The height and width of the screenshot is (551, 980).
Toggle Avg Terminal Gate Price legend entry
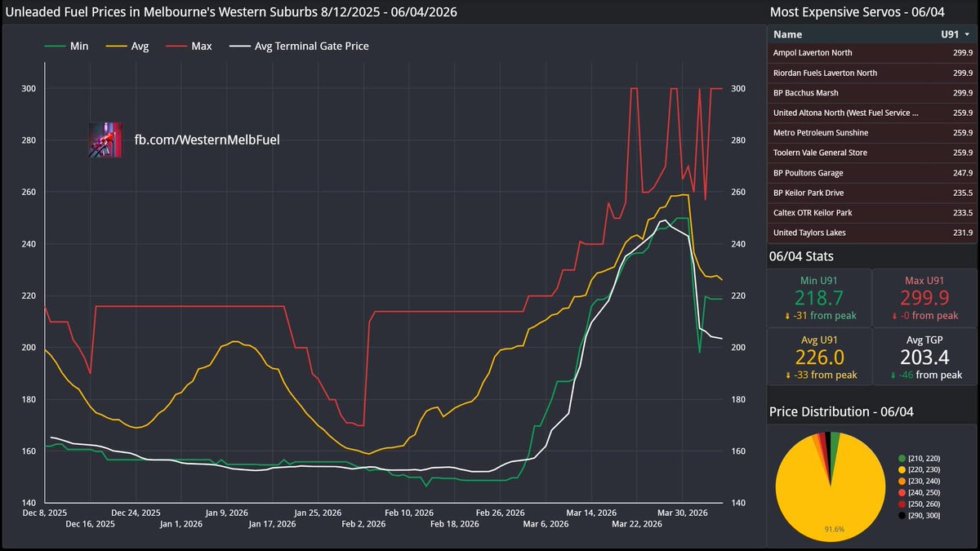pyautogui.click(x=297, y=47)
